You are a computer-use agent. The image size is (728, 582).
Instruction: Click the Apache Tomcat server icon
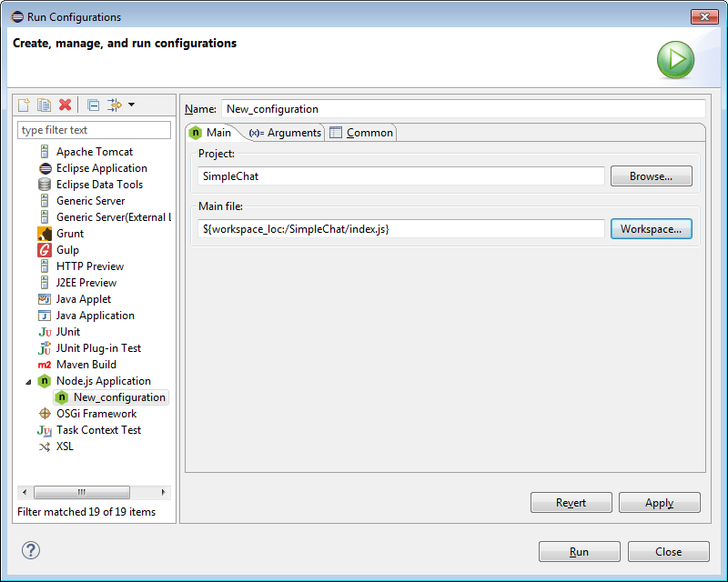[x=44, y=152]
